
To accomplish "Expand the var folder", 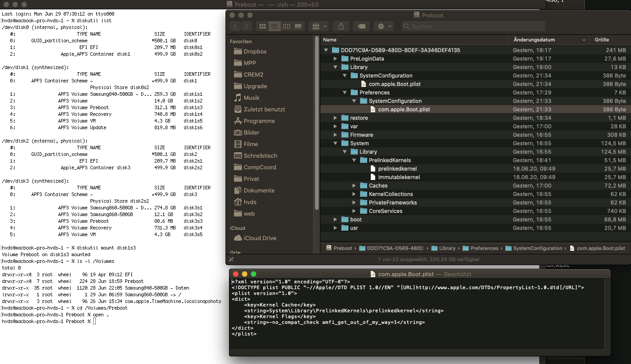I will [x=336, y=127].
